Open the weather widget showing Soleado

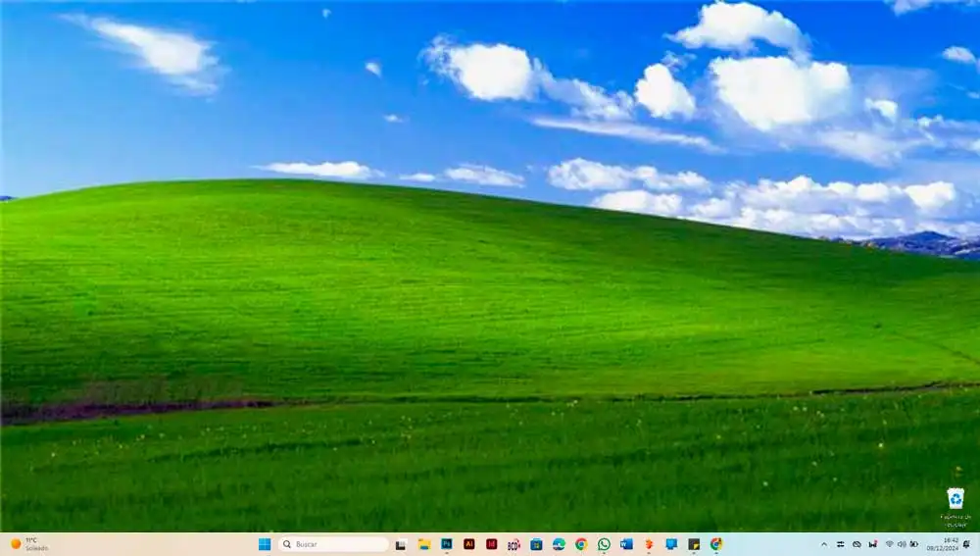[28, 544]
